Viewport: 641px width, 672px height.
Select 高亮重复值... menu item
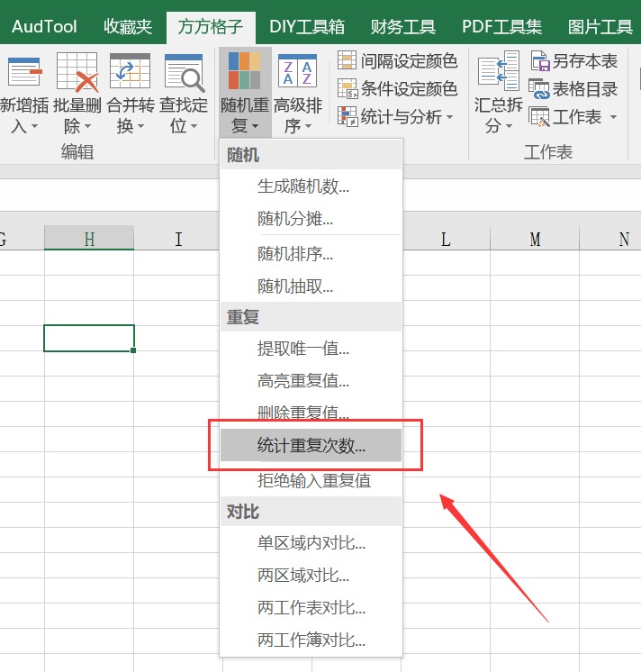(311, 380)
